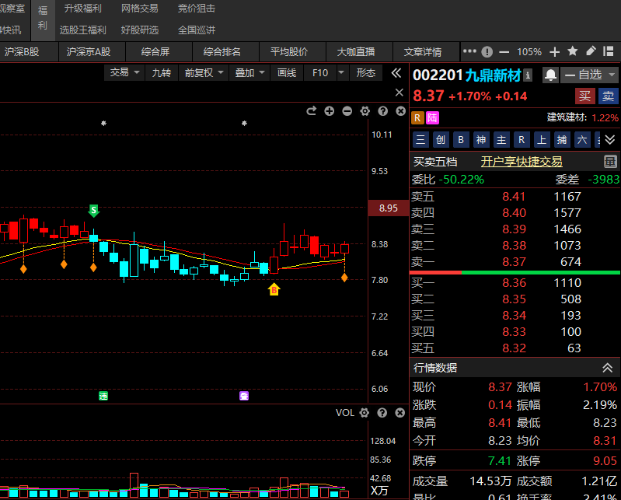The height and width of the screenshot is (500, 621).
Task: Open the 自选 watchlist dropdown
Action: 590,75
